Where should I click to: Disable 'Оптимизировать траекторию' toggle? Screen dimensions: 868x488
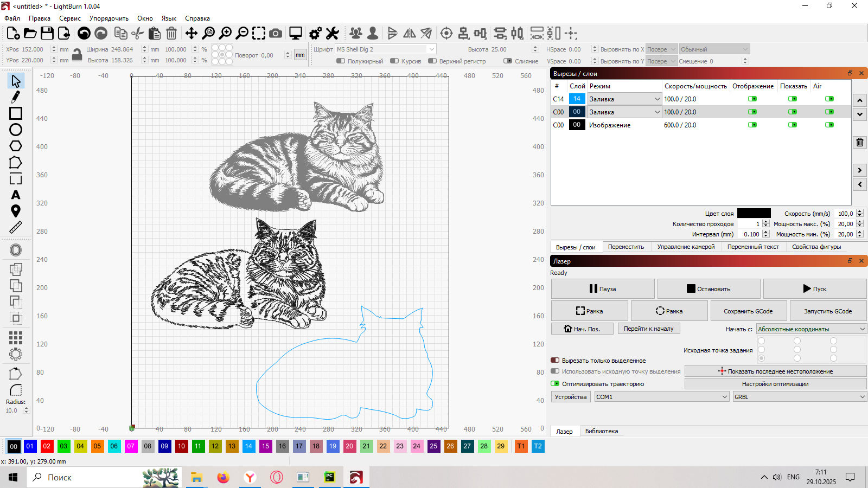tap(555, 383)
